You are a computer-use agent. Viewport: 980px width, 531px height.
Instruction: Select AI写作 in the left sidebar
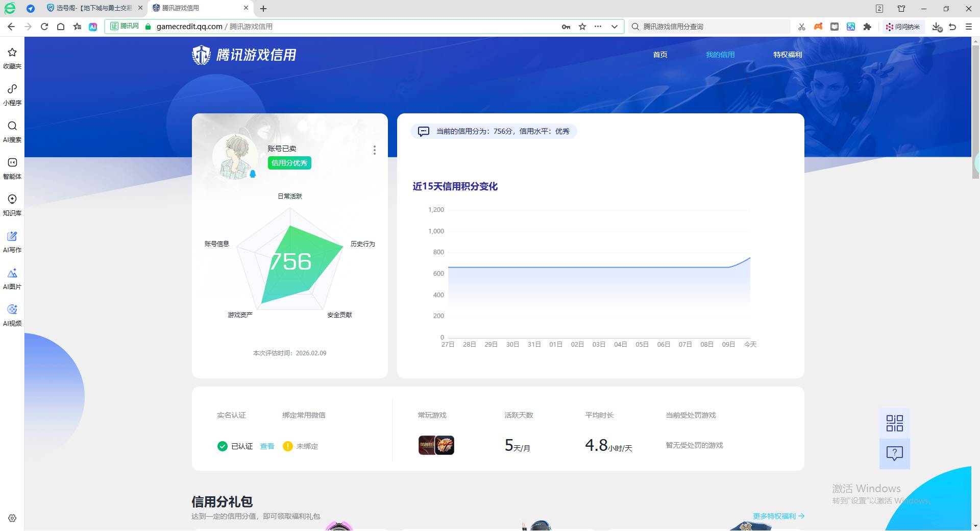click(12, 241)
